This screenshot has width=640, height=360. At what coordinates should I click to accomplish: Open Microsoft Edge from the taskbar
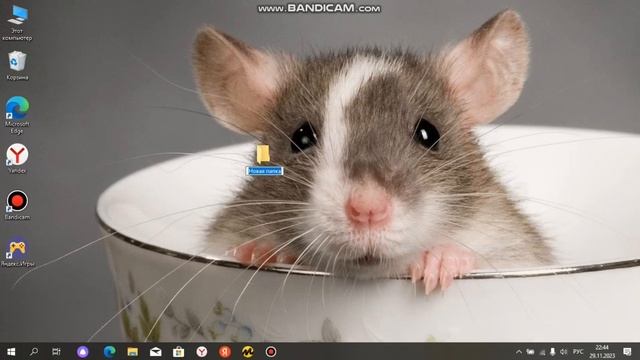[109, 351]
